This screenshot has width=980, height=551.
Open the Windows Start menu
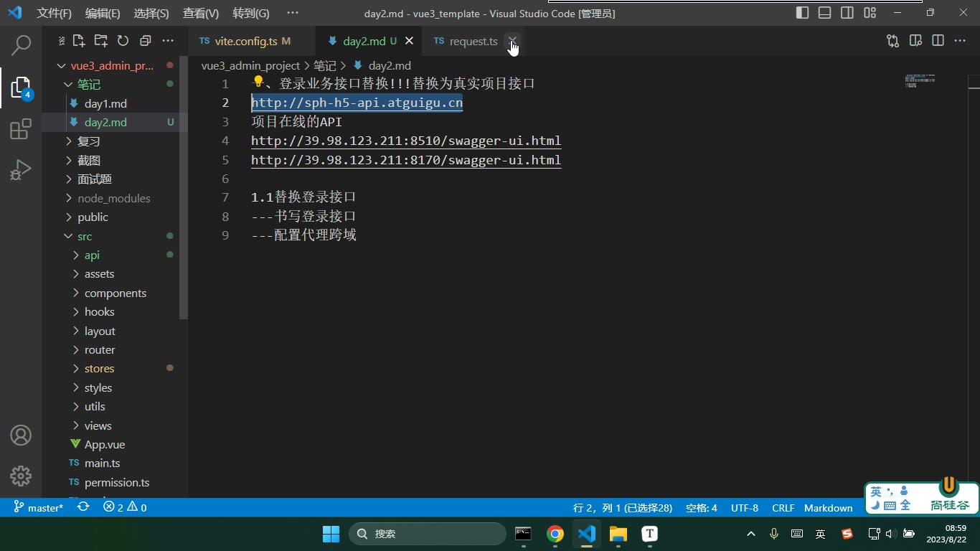pyautogui.click(x=331, y=533)
